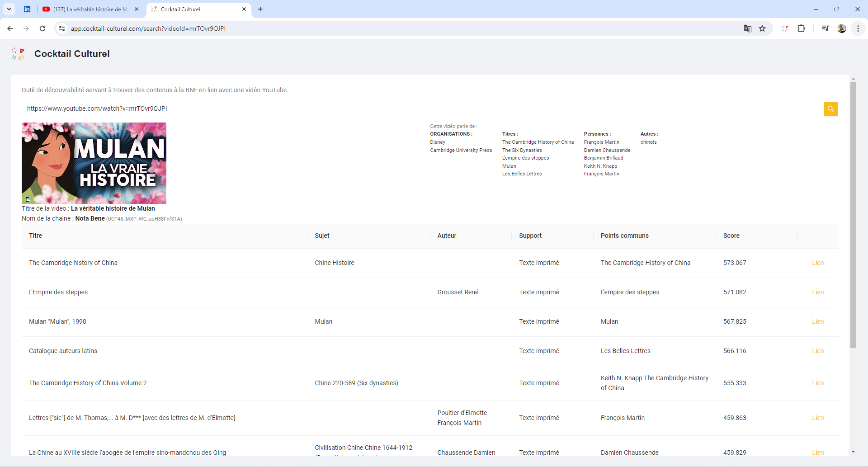Click Les Belles Lettres in Titres list
Screen dimensions: 868x467
[x=522, y=174]
